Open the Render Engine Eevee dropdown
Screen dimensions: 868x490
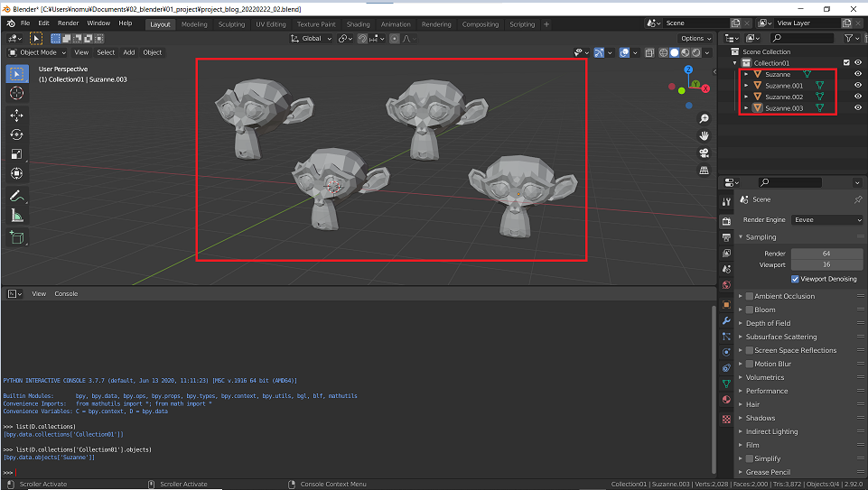827,219
